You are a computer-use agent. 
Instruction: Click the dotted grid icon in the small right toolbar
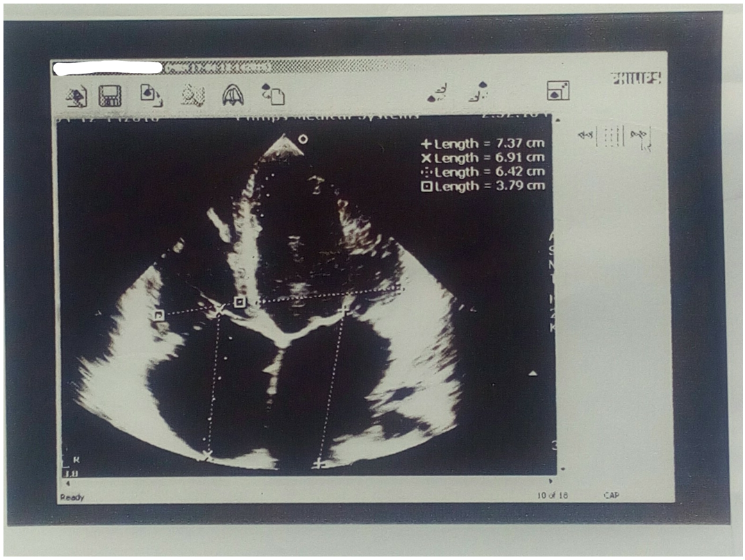[611, 135]
